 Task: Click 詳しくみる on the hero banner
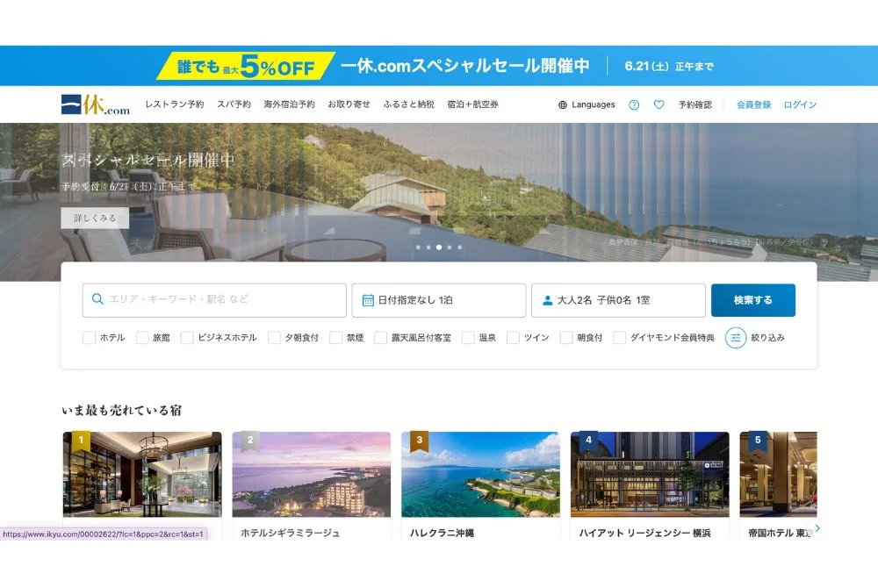point(95,219)
